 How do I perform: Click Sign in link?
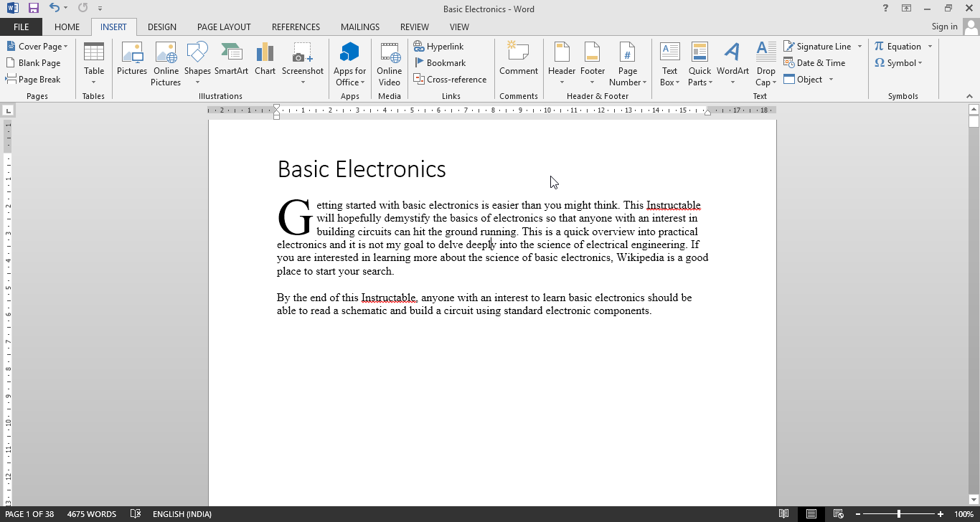pos(944,27)
